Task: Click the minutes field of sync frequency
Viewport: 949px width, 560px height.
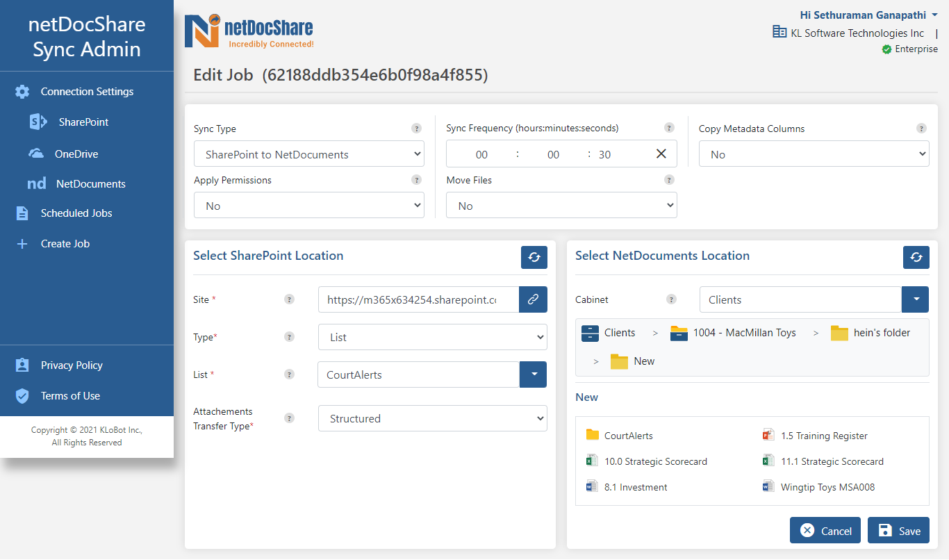Action: tap(553, 154)
